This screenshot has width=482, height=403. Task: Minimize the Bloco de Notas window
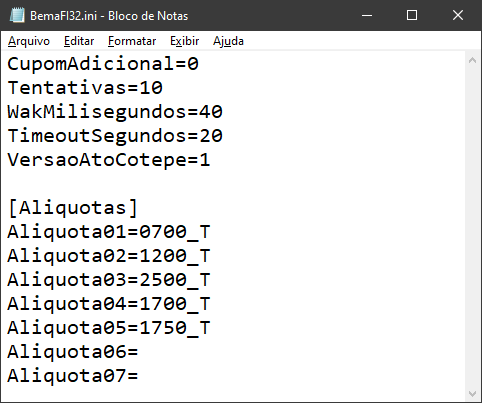(x=367, y=15)
